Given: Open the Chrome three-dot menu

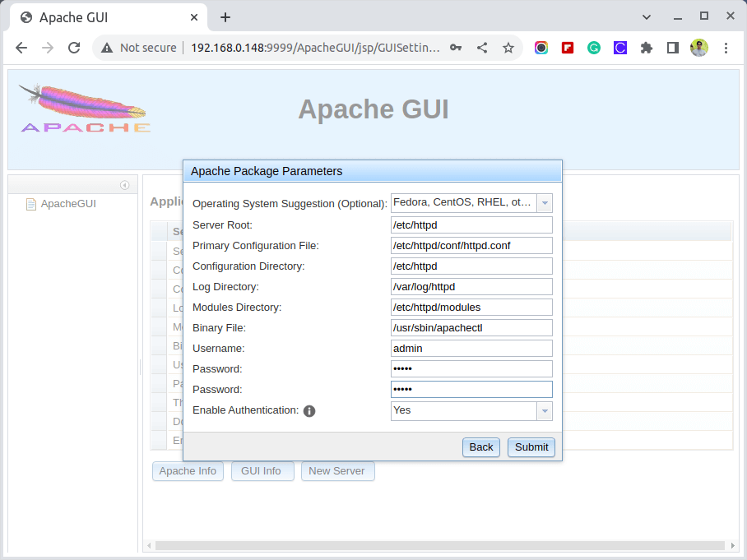Looking at the screenshot, I should tap(726, 48).
